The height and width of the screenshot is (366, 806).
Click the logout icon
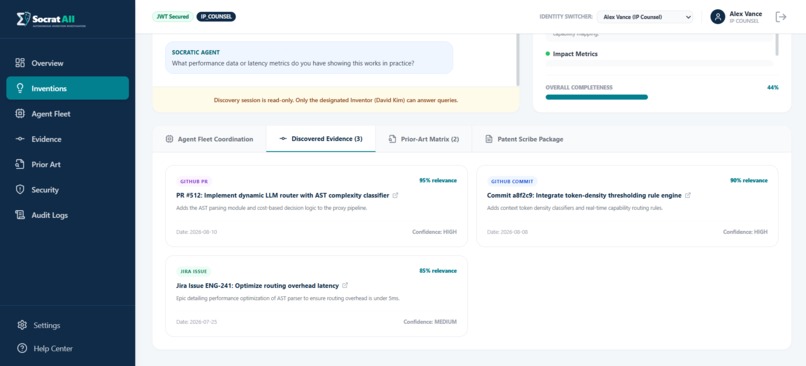(781, 17)
